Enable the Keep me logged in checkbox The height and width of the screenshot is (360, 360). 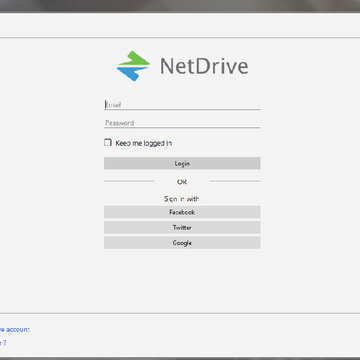(x=108, y=143)
